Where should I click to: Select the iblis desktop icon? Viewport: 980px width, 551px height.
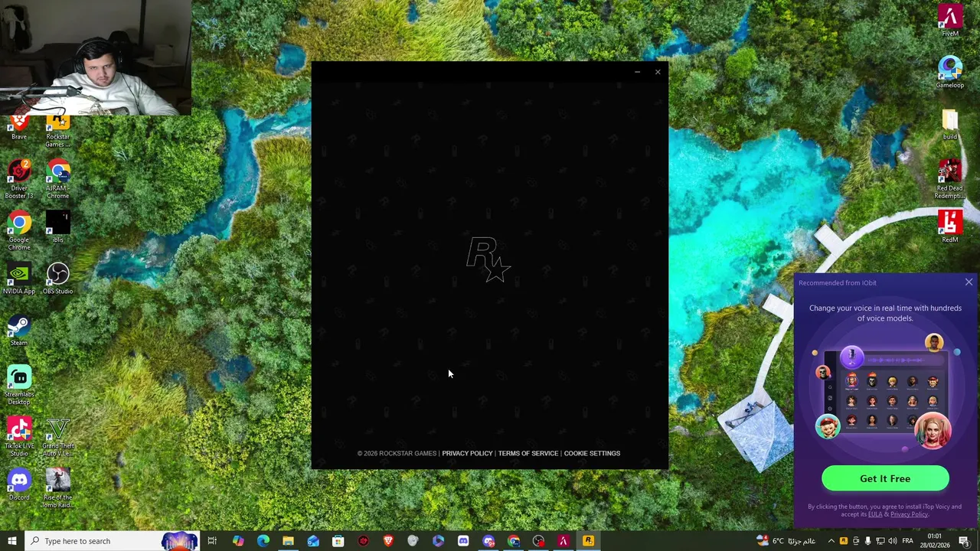click(57, 227)
